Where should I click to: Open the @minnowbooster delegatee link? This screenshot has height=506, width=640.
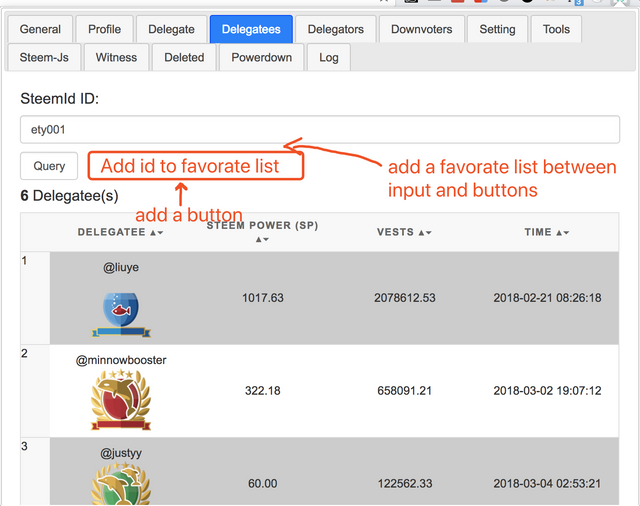click(x=121, y=360)
